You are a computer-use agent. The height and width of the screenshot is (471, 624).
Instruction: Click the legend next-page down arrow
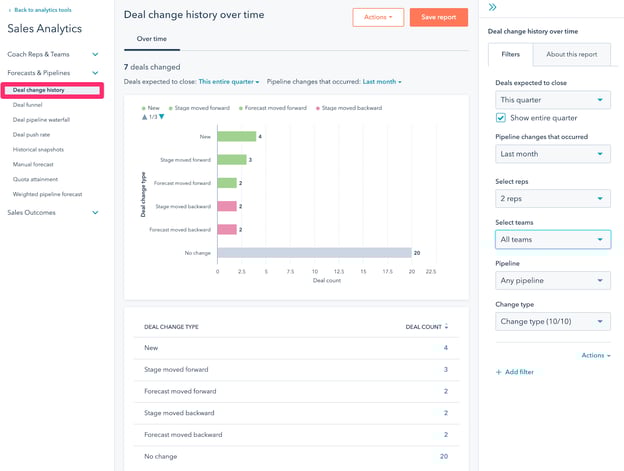[162, 117]
